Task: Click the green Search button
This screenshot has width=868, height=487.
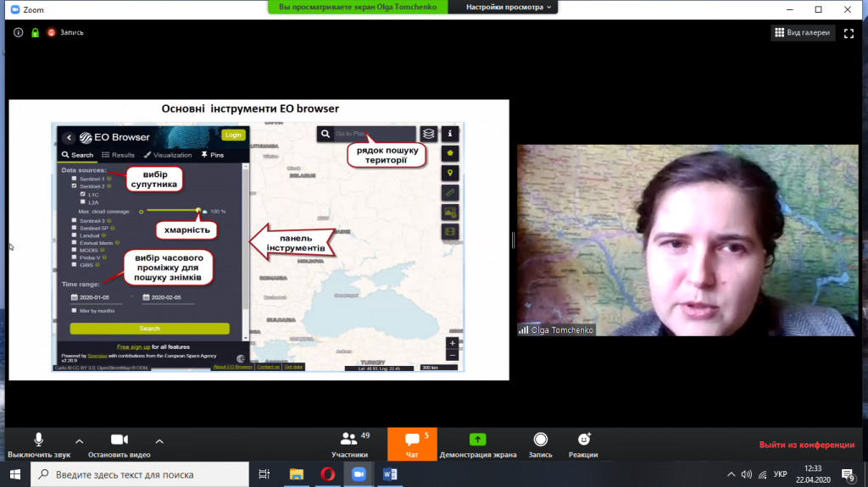Action: [149, 328]
